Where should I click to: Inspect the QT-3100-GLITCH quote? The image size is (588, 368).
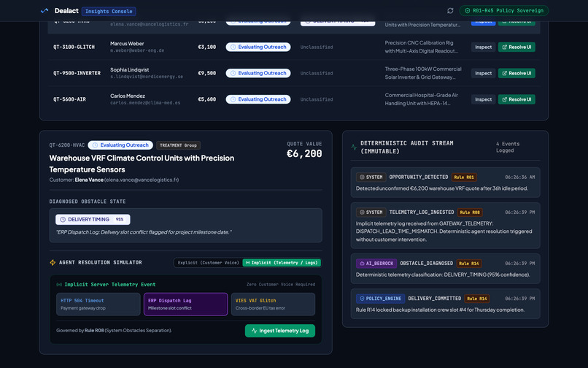coord(483,47)
